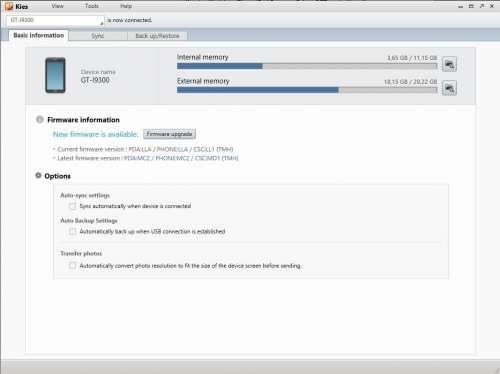This screenshot has height=374, width=500.
Task: Switch to the Back up/Restore tab
Action: click(157, 36)
